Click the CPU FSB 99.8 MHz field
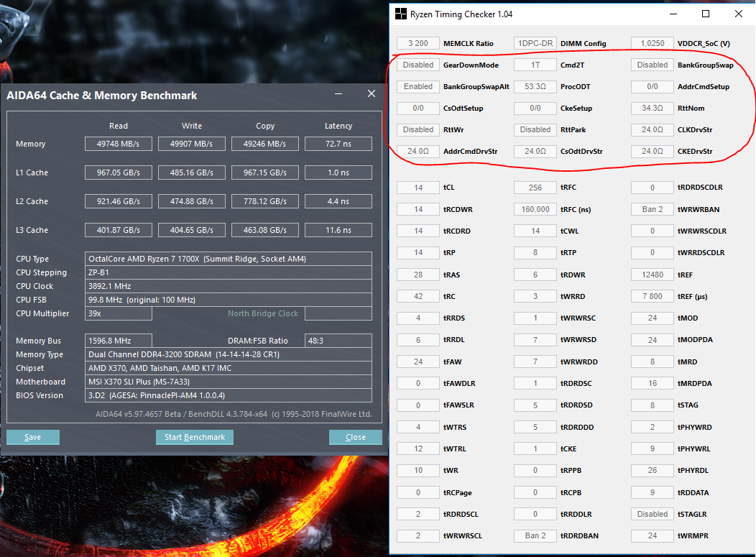 tap(229, 300)
